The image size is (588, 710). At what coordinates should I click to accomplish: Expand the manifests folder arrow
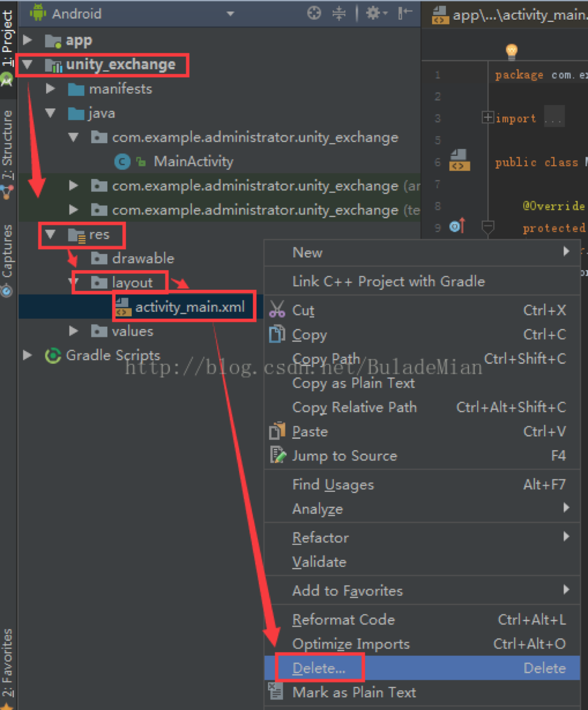pos(50,89)
